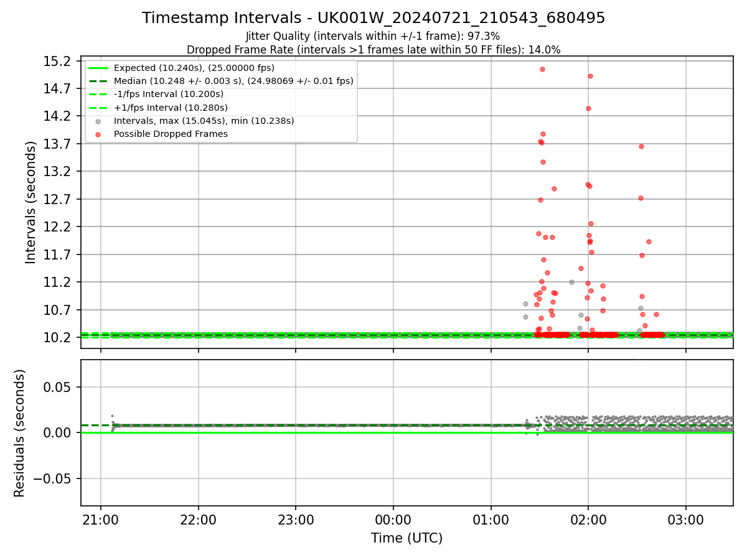Click the gray interval point at 11.2s
The width and height of the screenshot is (747, 560).
coord(571,282)
